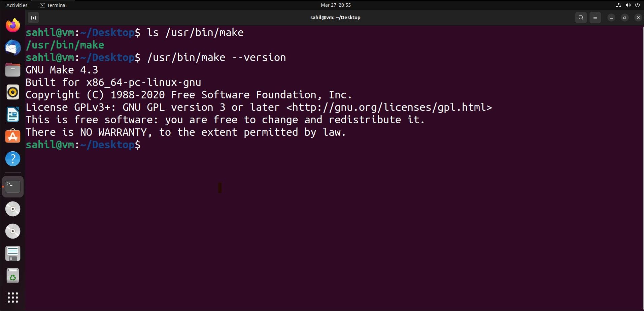Show all applications with the grid button
Screen dimensions: 644x311
point(12,298)
